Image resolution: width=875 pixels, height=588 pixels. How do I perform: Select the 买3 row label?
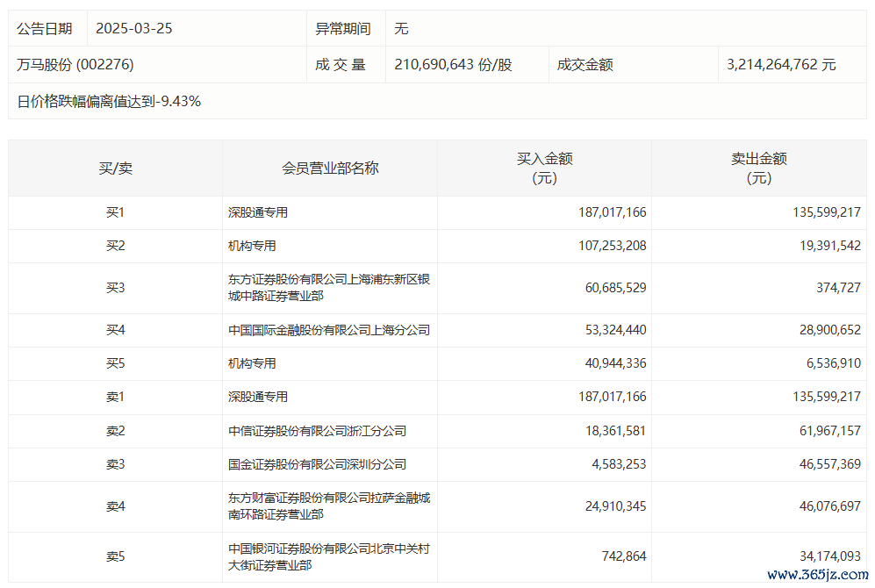point(116,288)
